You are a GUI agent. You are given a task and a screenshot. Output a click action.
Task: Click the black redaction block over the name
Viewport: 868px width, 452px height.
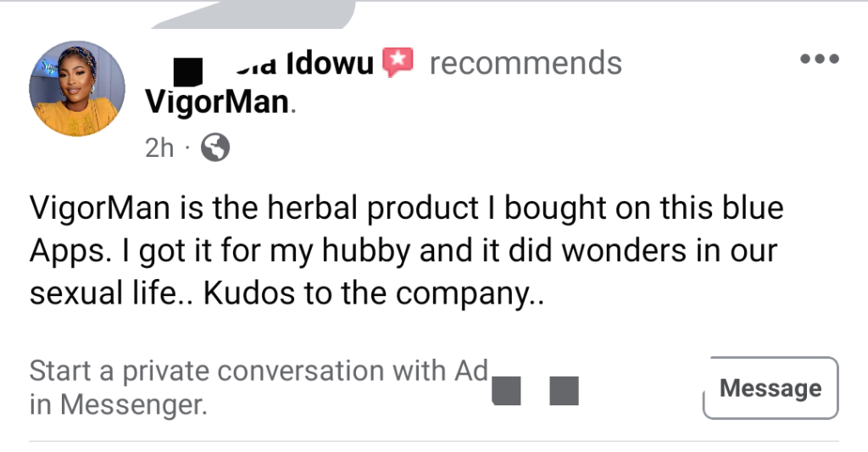pyautogui.click(x=188, y=70)
